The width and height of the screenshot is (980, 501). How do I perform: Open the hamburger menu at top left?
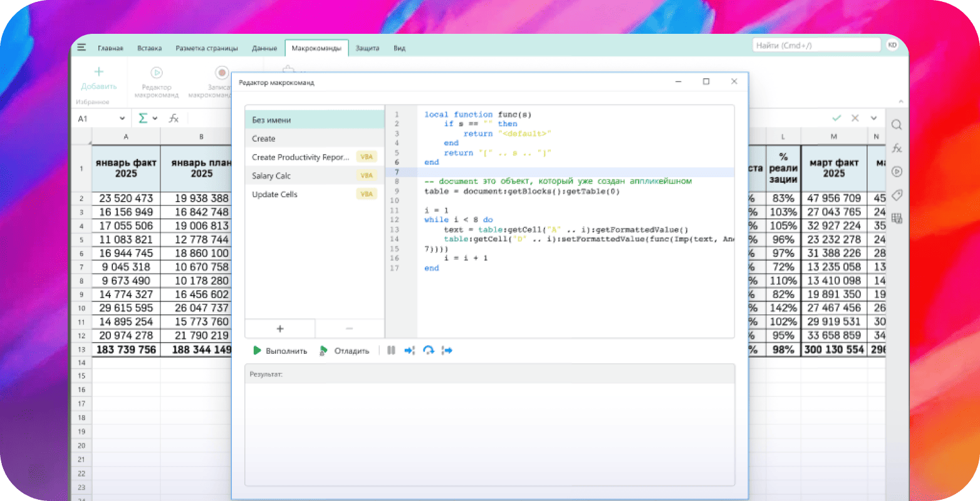tap(81, 48)
